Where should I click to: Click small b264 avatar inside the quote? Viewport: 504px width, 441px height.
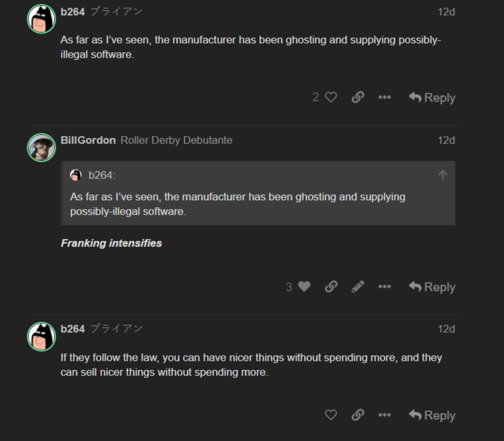click(76, 175)
